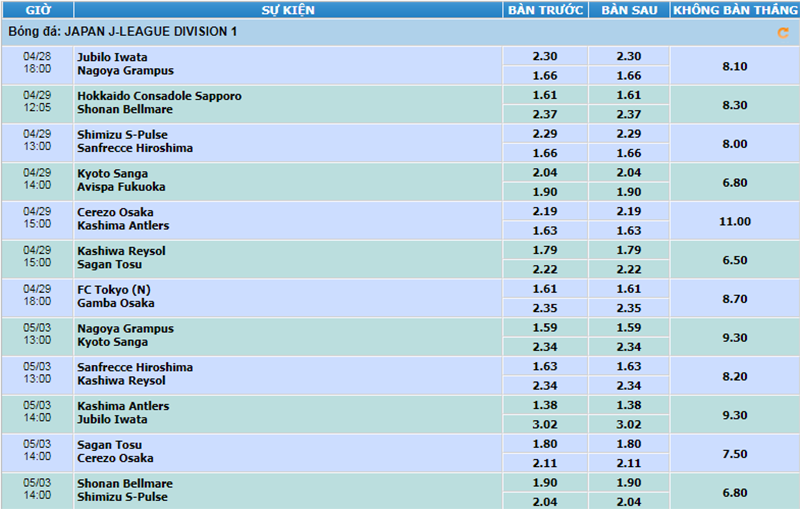Click the Giờ column header
The image size is (800, 509).
tap(37, 10)
